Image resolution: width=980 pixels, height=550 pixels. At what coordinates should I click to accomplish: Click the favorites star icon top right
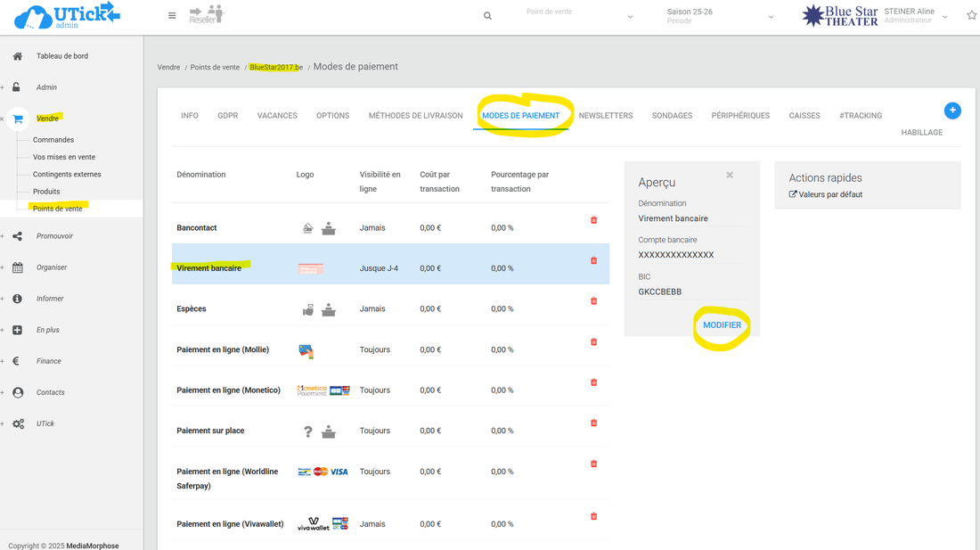971,15
